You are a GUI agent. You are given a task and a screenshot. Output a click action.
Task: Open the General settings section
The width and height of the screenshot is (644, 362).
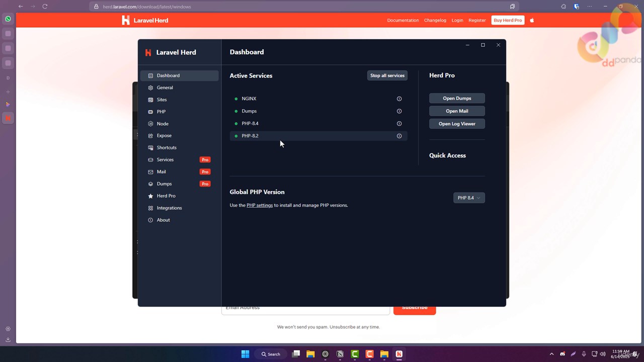[179, 87]
